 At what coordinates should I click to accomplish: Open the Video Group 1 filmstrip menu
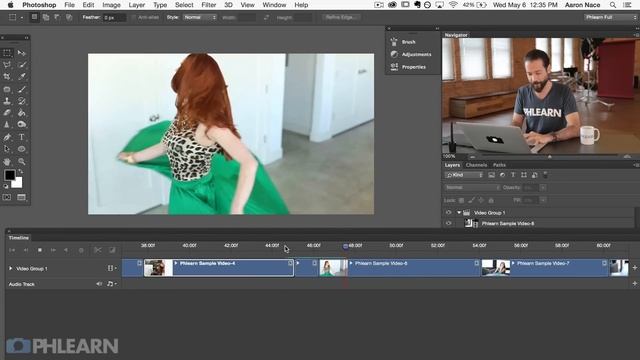[x=111, y=269]
